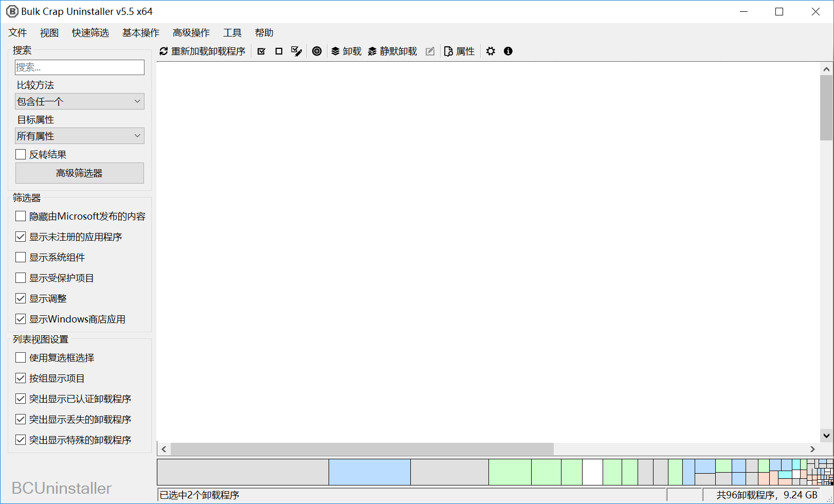Viewport: 834px width, 504px height.
Task: Click the horizontal scrollbar left arrow
Action: coord(164,449)
